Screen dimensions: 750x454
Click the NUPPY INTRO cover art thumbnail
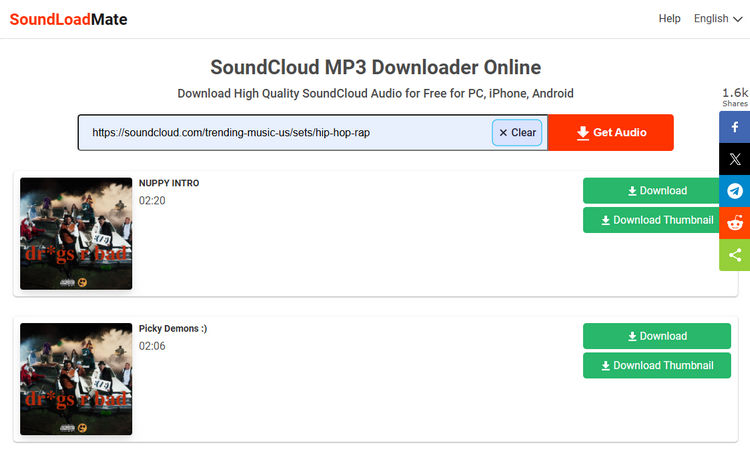click(x=76, y=233)
